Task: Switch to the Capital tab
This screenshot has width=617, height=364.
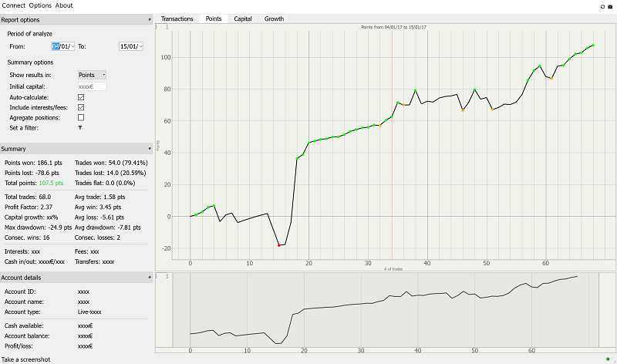Action: 243,19
